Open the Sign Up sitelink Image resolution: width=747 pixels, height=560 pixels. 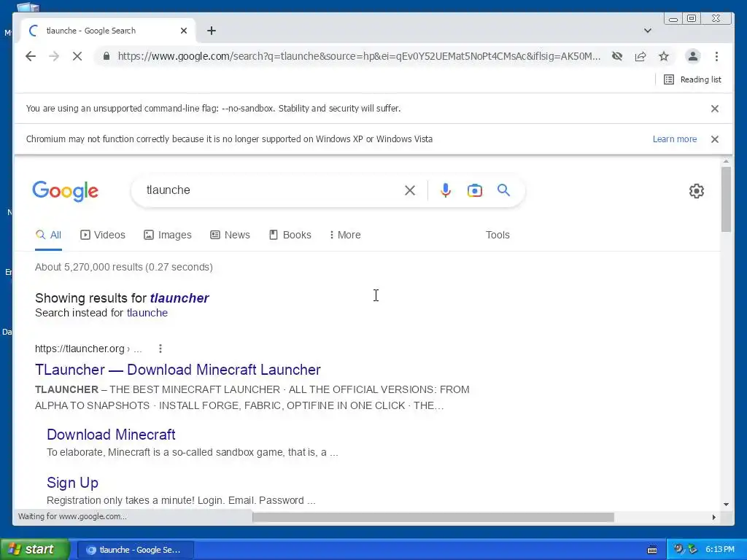72,483
